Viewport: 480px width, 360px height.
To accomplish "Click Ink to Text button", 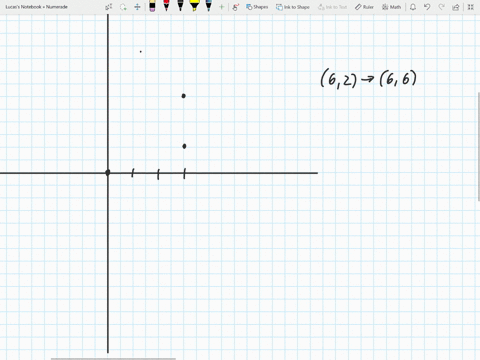I will (332, 7).
